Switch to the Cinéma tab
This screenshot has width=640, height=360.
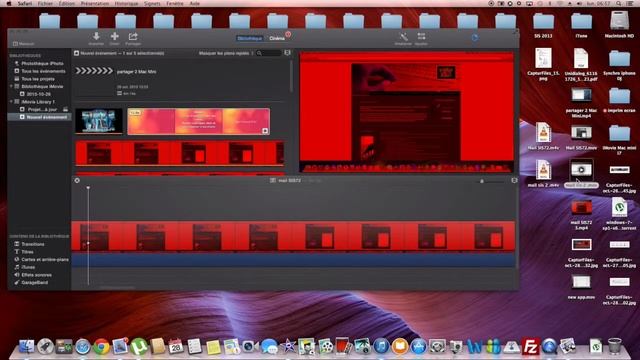click(277, 38)
